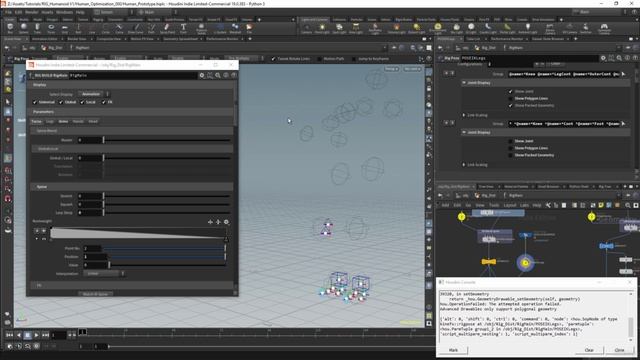This screenshot has height=360, width=640.
Task: Select the Area Light shelf tool
Action: 356,29
